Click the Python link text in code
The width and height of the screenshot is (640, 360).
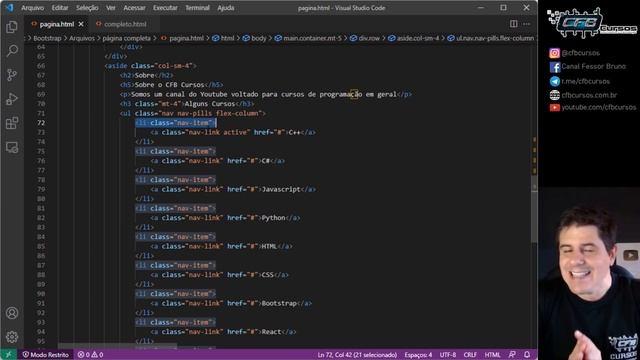coord(273,218)
